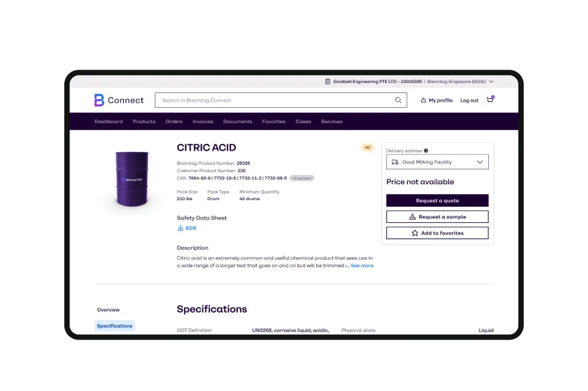This screenshot has height=391, width=588.
Task: Click the Specifications section heading
Action: point(212,309)
